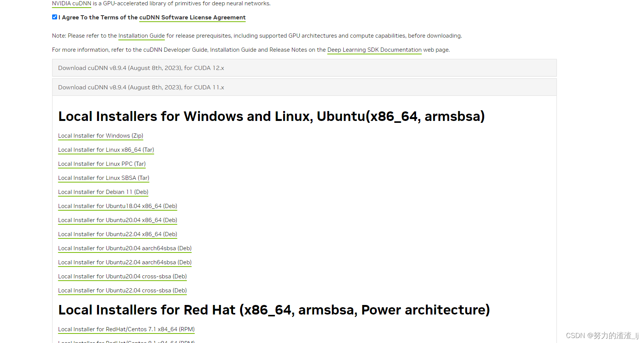Open the Installation Guide link

pyautogui.click(x=142, y=36)
